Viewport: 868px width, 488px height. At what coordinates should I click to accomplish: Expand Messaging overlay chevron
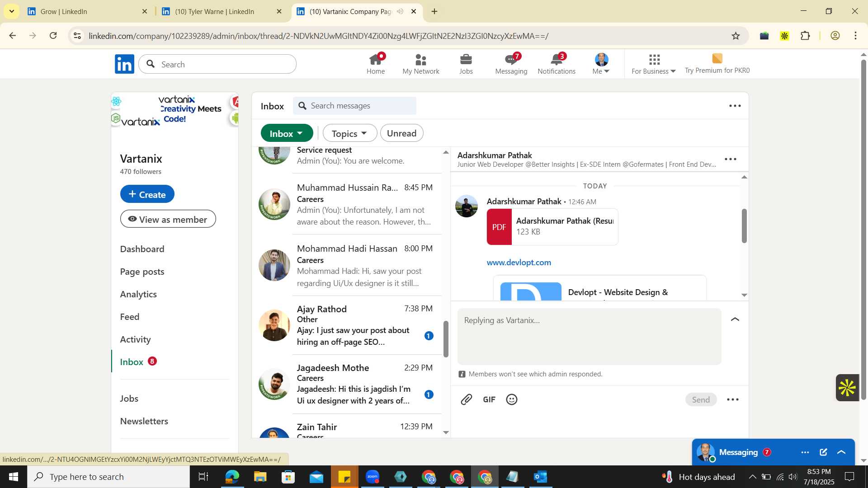tap(841, 452)
